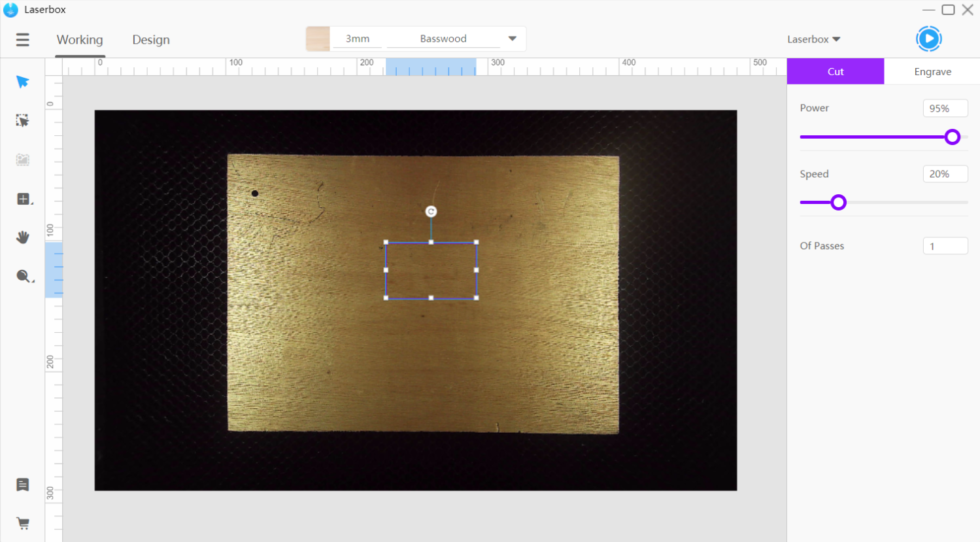Open the shopping cart store
Viewport: 980px width, 542px height.
click(23, 522)
